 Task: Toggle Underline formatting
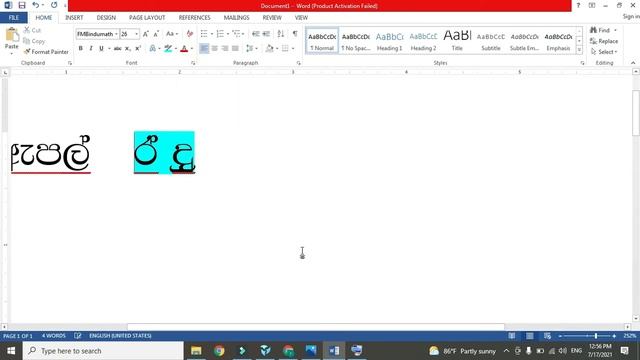point(101,48)
